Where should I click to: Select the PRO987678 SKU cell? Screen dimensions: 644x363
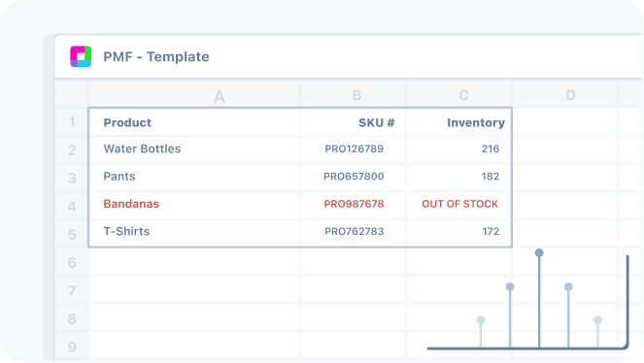353,204
